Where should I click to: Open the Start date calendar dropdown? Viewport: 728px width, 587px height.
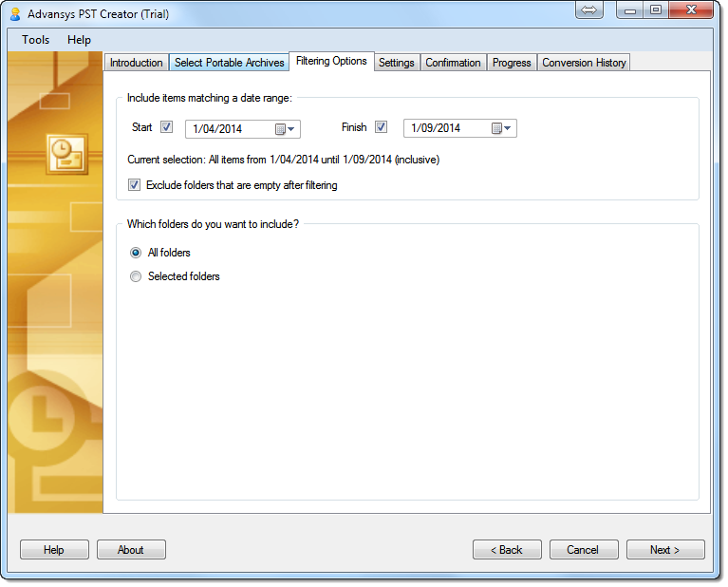tap(285, 129)
